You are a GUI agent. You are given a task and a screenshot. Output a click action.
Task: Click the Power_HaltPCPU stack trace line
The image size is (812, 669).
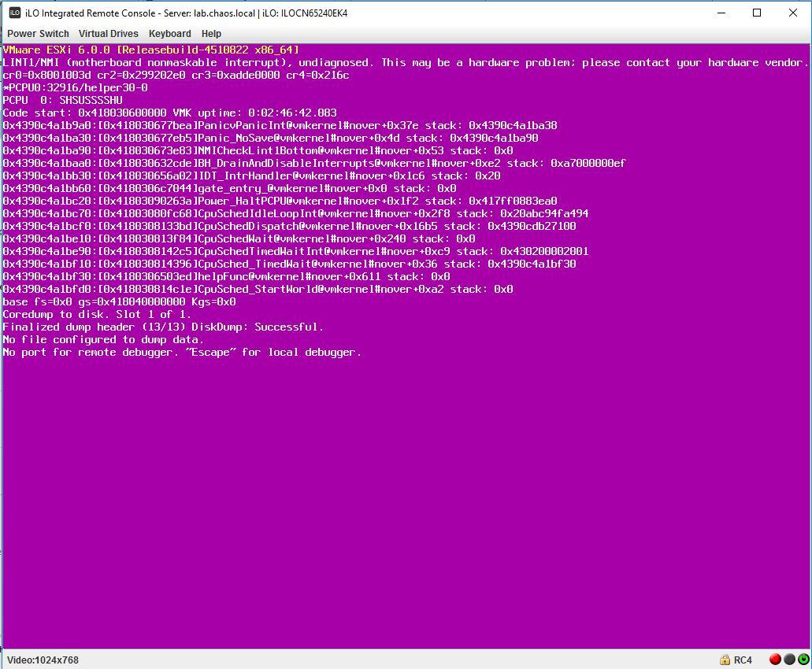click(x=280, y=201)
